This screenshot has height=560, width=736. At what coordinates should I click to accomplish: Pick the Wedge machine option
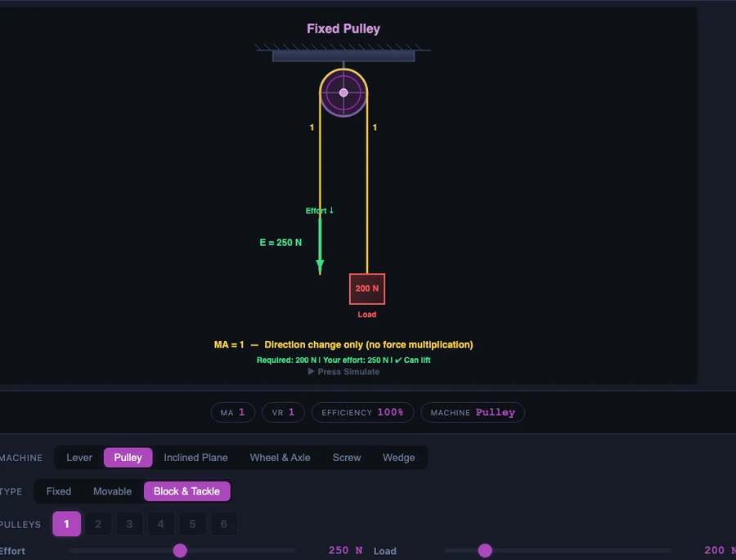click(398, 458)
